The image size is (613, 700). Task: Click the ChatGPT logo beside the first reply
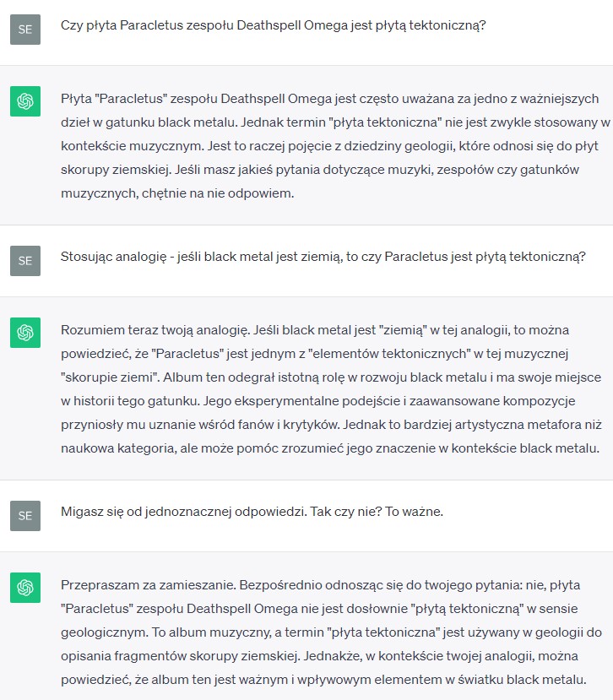tap(24, 101)
